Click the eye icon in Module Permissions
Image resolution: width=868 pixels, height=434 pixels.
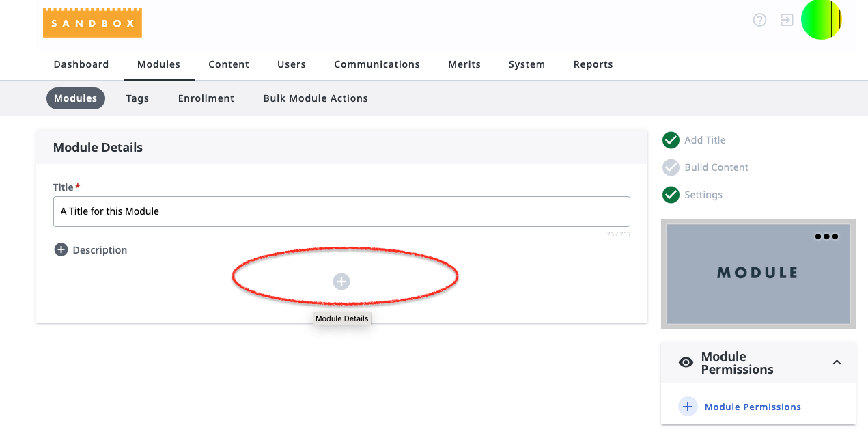coord(686,362)
